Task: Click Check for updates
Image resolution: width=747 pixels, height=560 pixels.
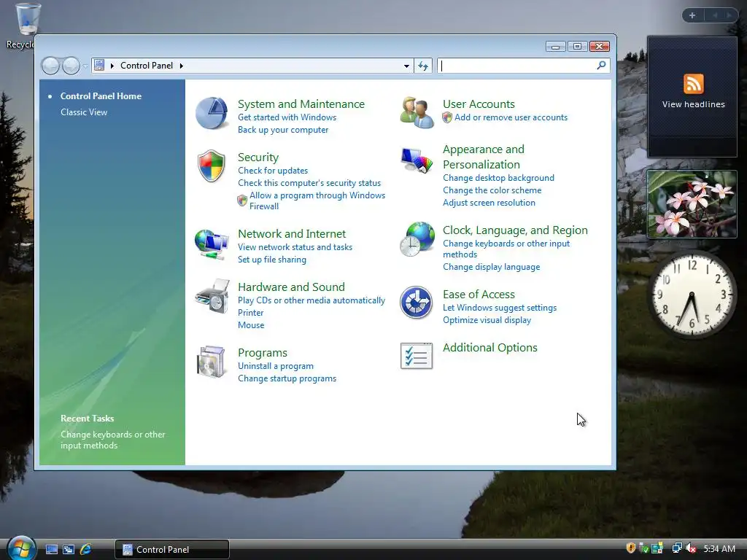Action: tap(273, 171)
